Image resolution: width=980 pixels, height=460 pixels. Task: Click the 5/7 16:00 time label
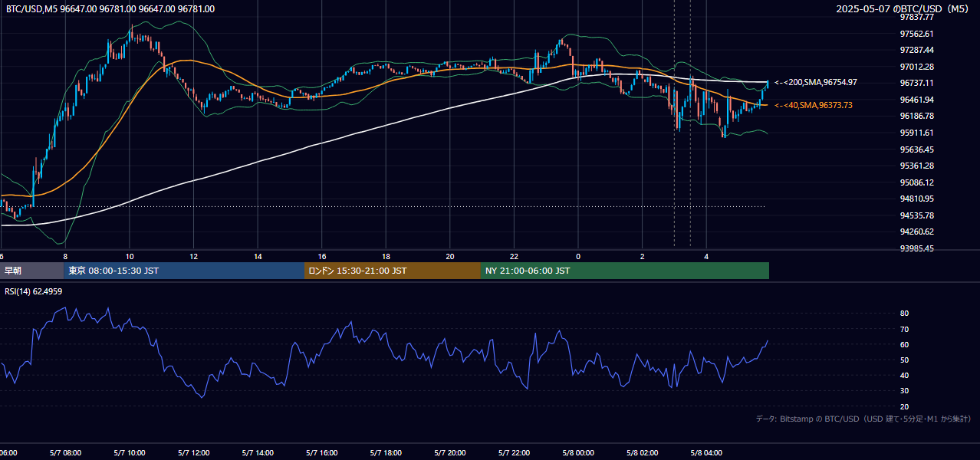[x=322, y=453]
